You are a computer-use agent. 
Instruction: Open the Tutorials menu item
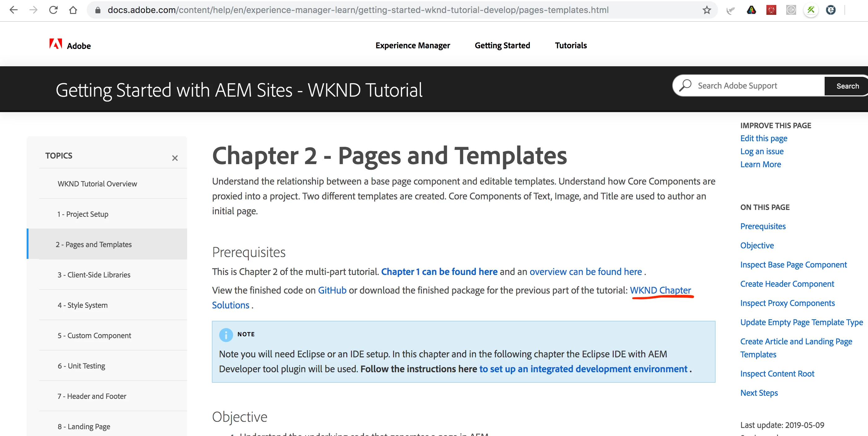point(571,46)
